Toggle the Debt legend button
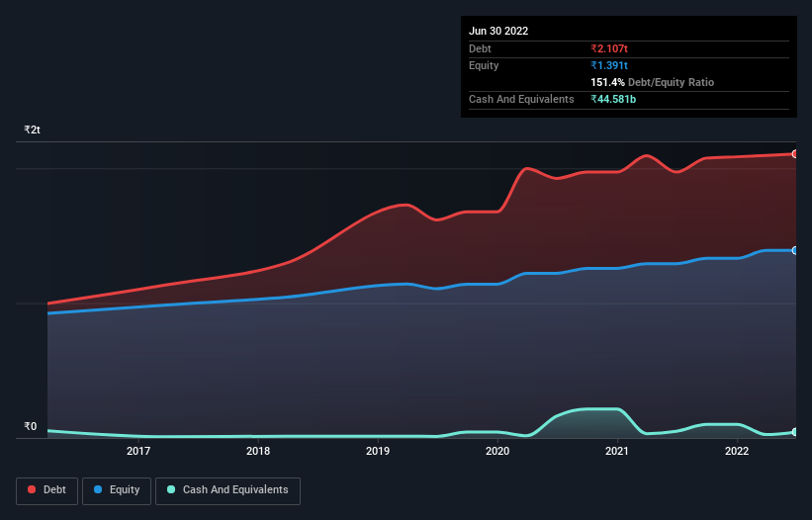The width and height of the screenshot is (812, 520). [46, 490]
